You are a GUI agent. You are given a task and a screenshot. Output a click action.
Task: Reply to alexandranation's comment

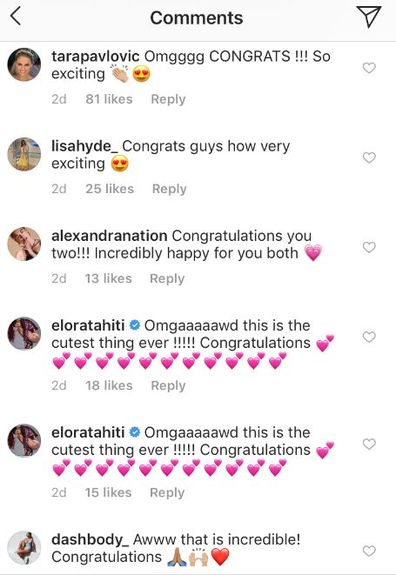[167, 279]
